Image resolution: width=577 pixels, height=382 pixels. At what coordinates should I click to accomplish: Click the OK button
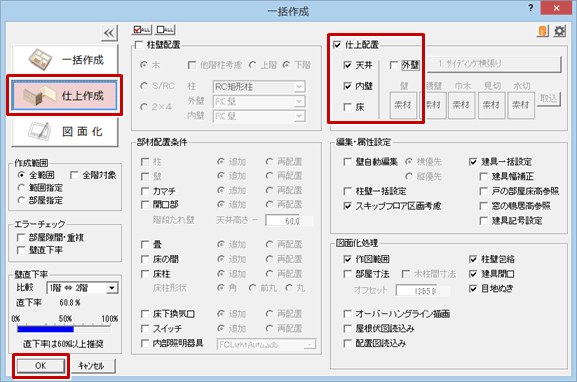tap(41, 366)
